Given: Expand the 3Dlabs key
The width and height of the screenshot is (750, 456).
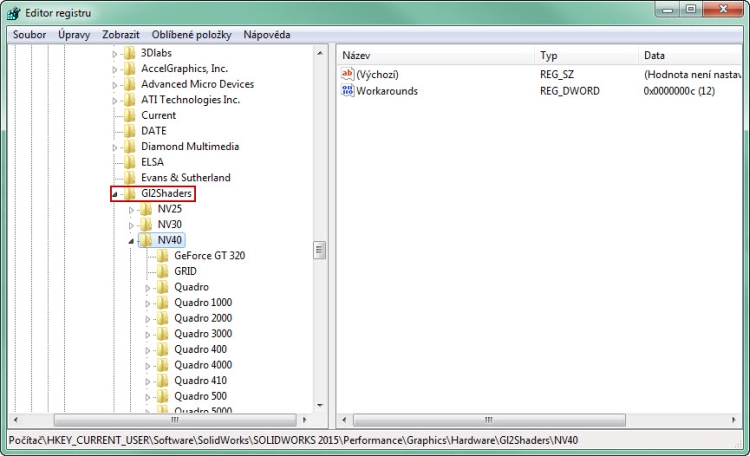Looking at the screenshot, I should pyautogui.click(x=114, y=54).
